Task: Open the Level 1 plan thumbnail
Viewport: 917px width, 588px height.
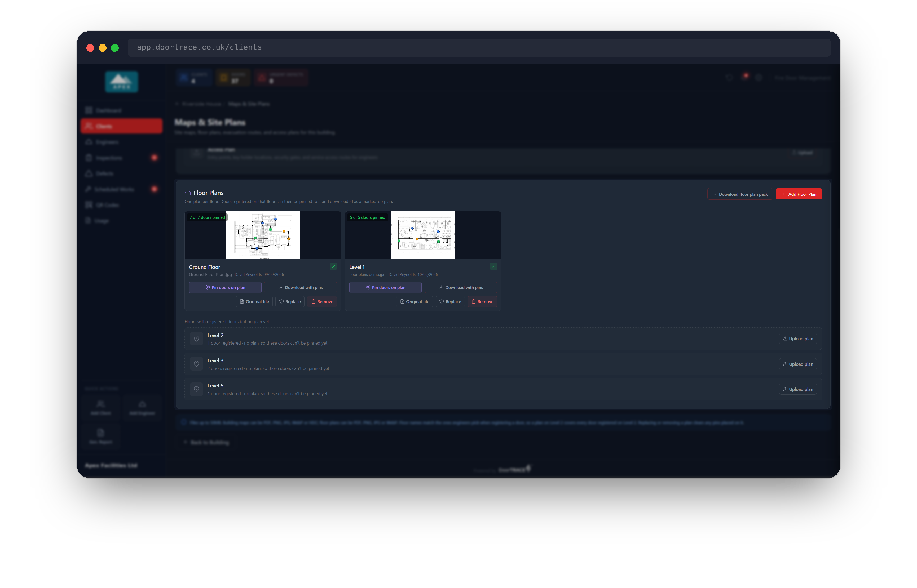Action: (423, 235)
